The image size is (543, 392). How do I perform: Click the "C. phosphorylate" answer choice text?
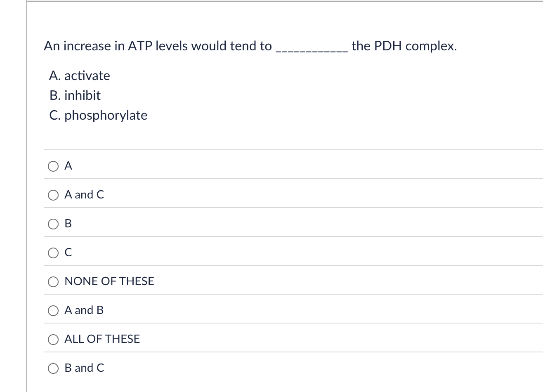[x=98, y=116]
